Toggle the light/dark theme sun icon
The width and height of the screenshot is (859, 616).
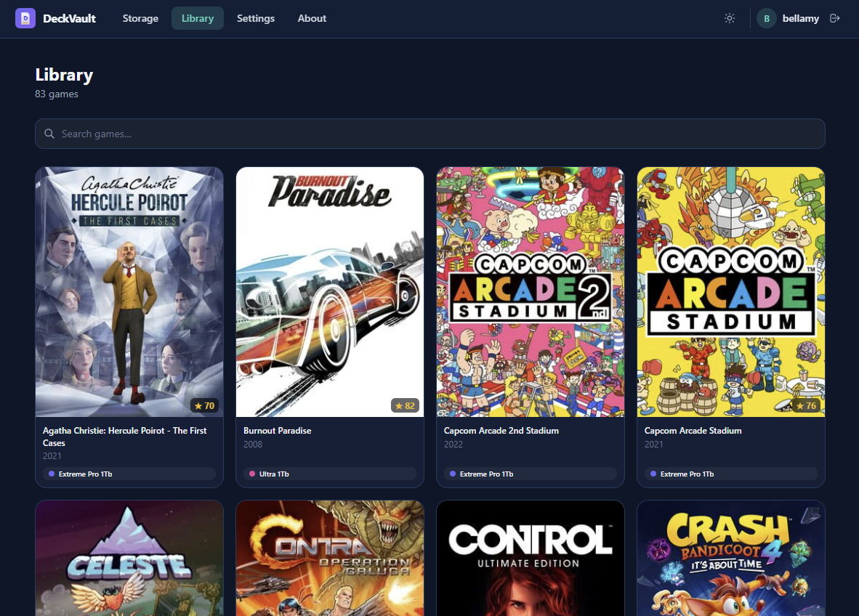(x=729, y=18)
